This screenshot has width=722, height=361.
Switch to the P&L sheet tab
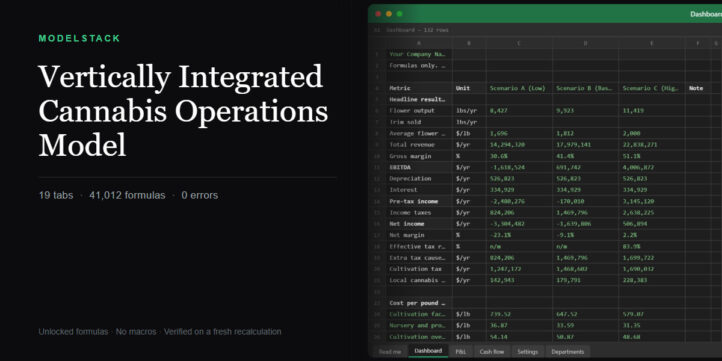(460, 352)
